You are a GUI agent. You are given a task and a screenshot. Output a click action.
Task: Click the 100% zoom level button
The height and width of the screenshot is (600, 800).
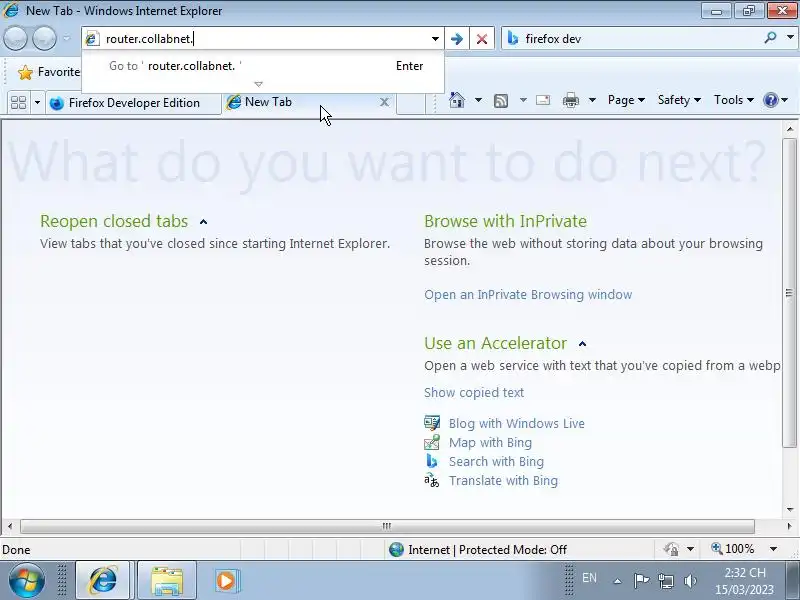(x=733, y=549)
